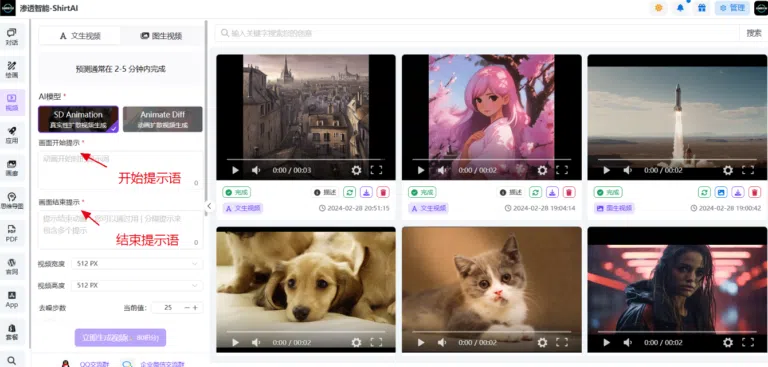Click 描述 on the 20:51:15 video card
Viewport: 768px width, 367px height.
(324, 193)
